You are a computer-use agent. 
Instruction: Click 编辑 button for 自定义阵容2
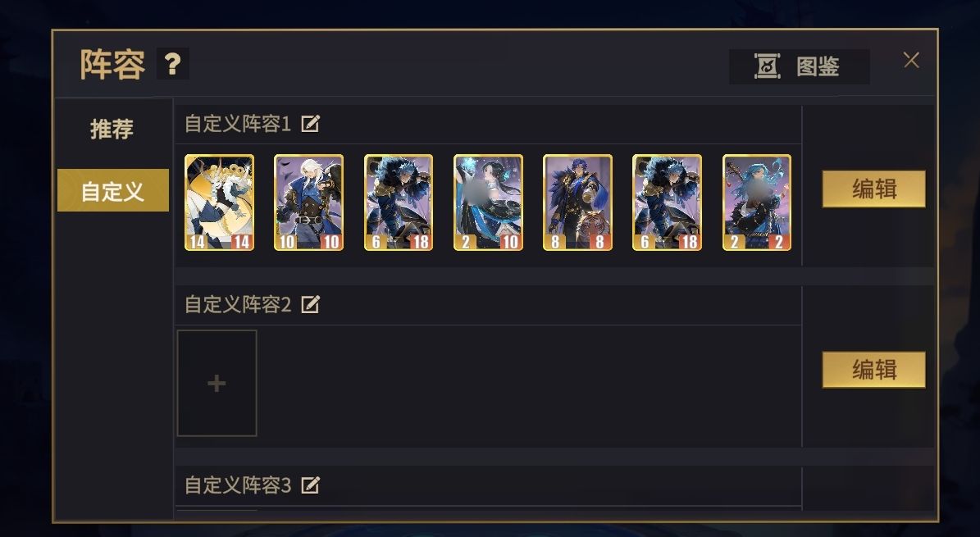coord(873,370)
